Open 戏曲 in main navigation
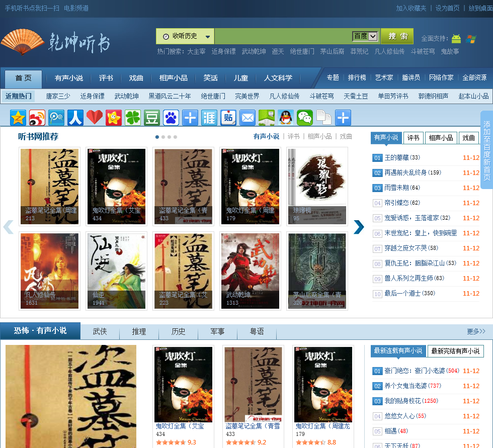This screenshot has height=448, width=493. pos(136,78)
